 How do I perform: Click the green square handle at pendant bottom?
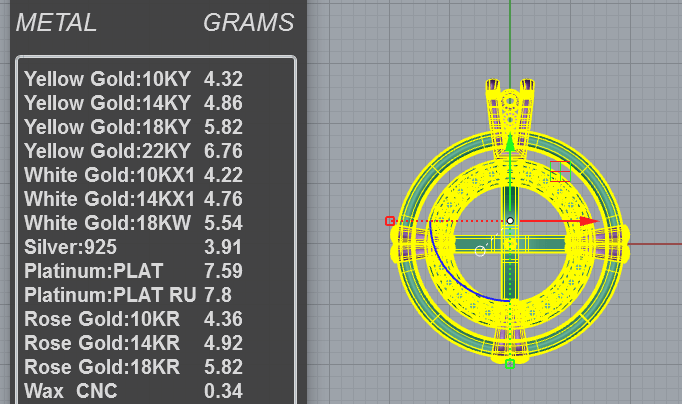click(x=510, y=364)
